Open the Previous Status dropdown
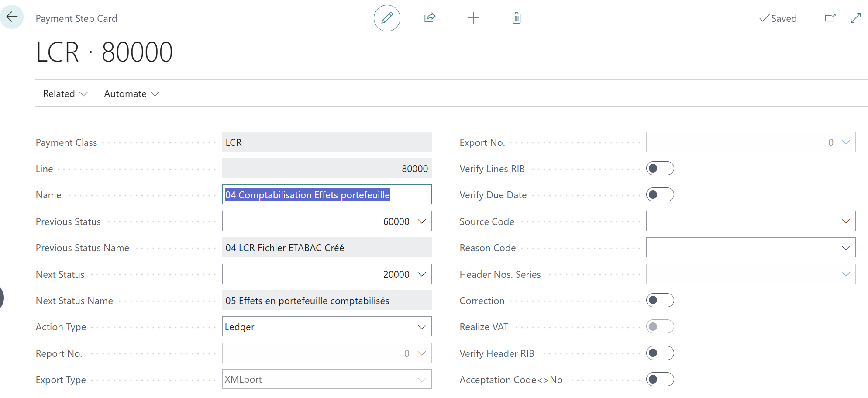The width and height of the screenshot is (868, 398). tap(421, 221)
